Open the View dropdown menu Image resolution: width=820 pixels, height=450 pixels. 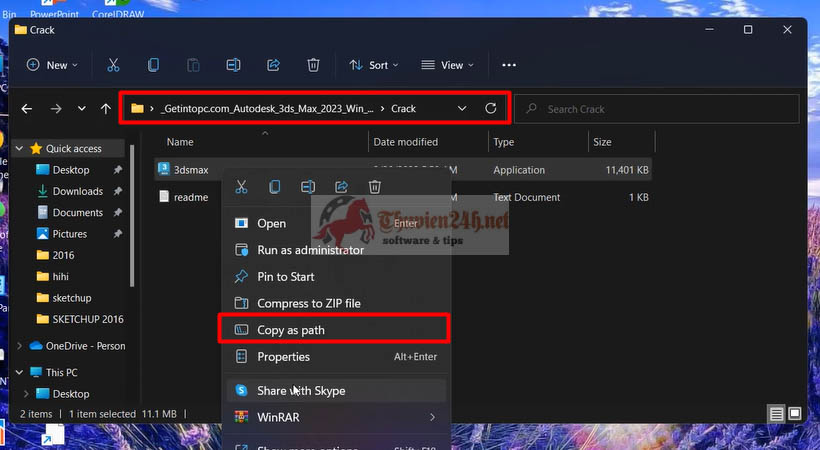[447, 65]
